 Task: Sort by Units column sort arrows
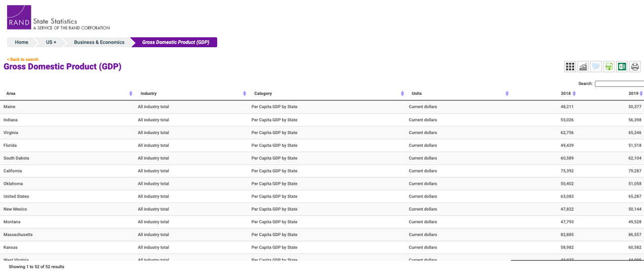(x=507, y=93)
